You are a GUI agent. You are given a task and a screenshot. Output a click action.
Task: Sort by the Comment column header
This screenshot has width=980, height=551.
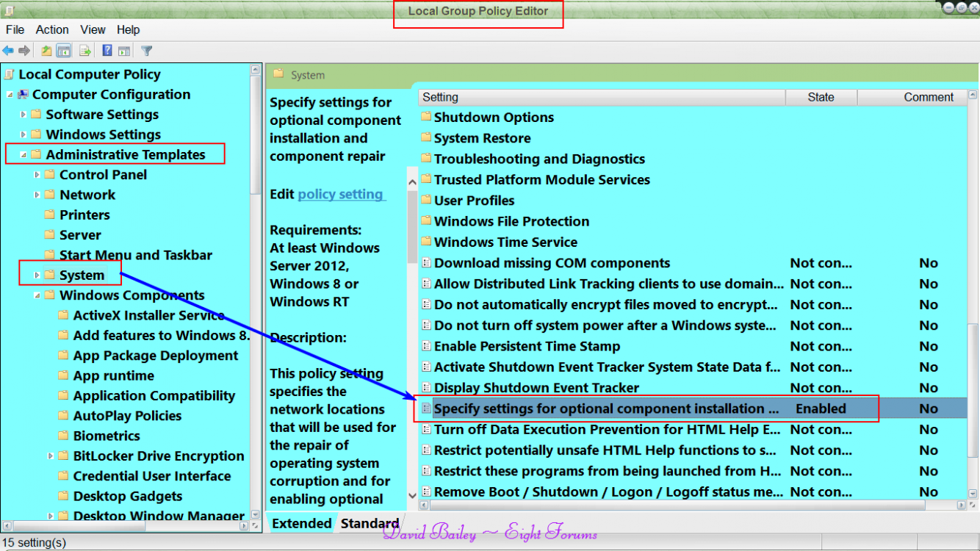point(911,97)
